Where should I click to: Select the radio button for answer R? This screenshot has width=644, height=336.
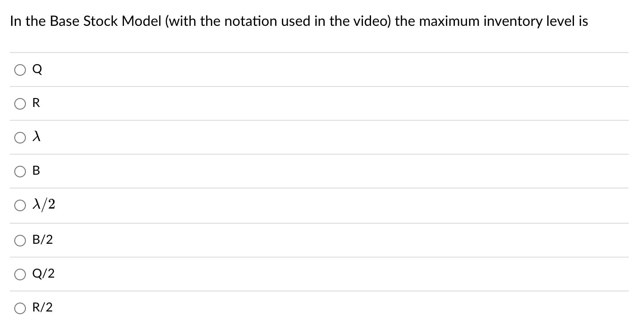click(20, 104)
